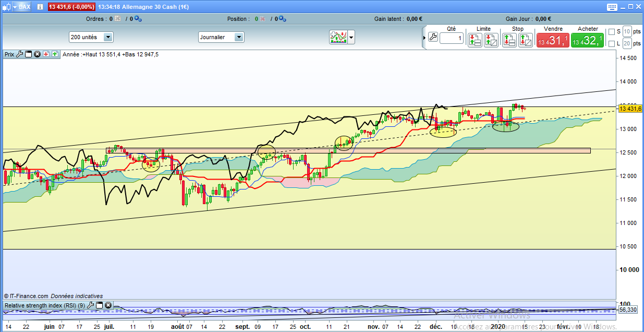Click the candlestick chart style icon
Screen dimensions: 644x332
coord(6,7)
